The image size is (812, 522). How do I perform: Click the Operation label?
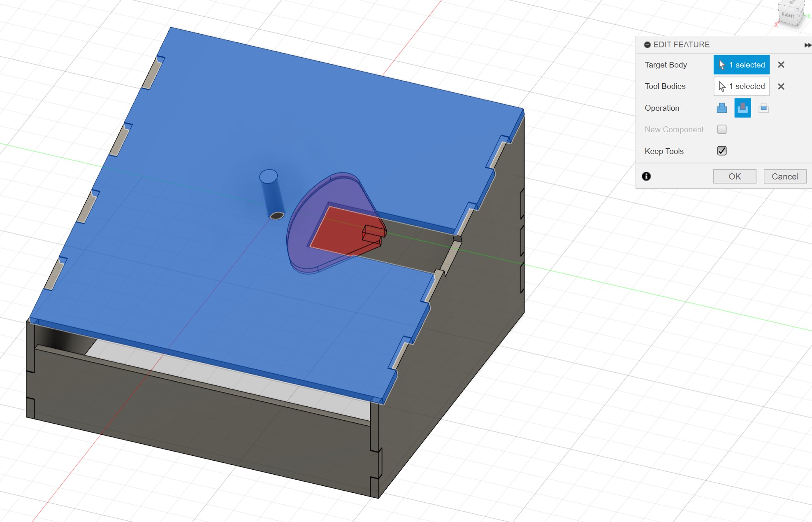tap(662, 108)
